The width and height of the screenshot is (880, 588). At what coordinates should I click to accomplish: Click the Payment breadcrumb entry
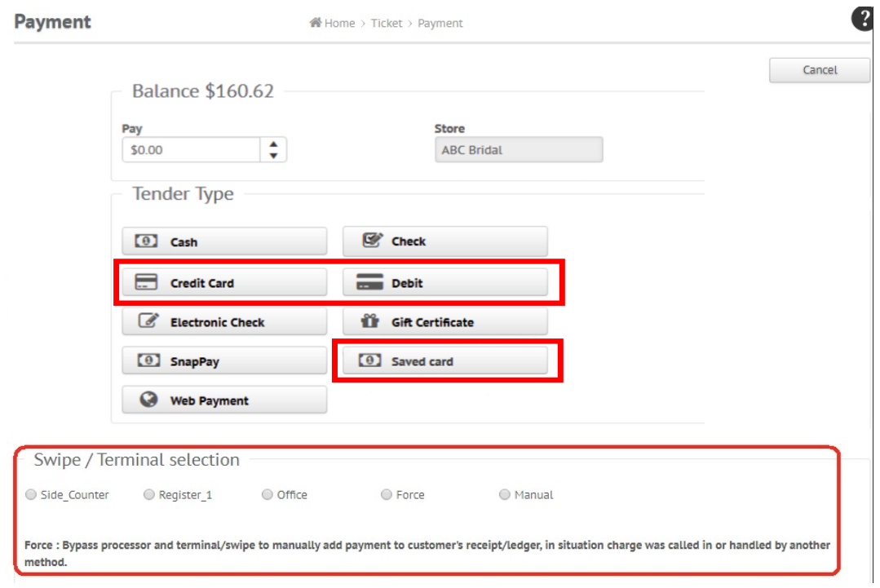tap(440, 23)
